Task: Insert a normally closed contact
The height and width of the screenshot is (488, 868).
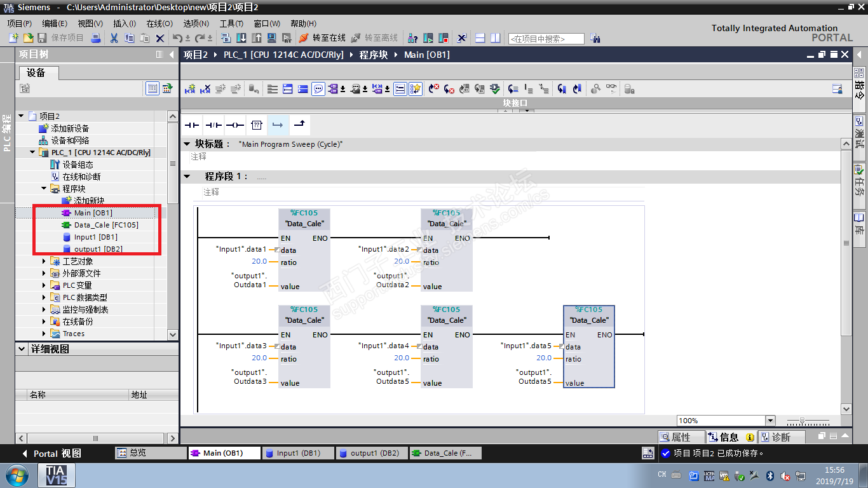Action: [x=214, y=125]
